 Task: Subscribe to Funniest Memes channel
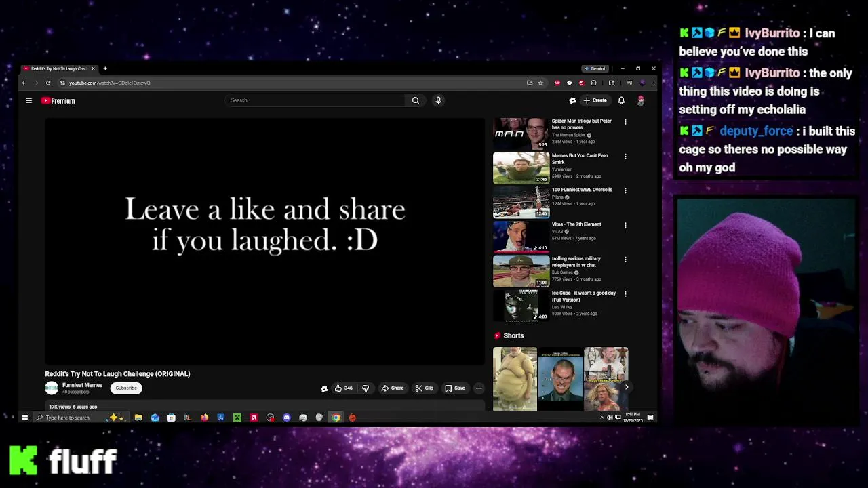[126, 388]
